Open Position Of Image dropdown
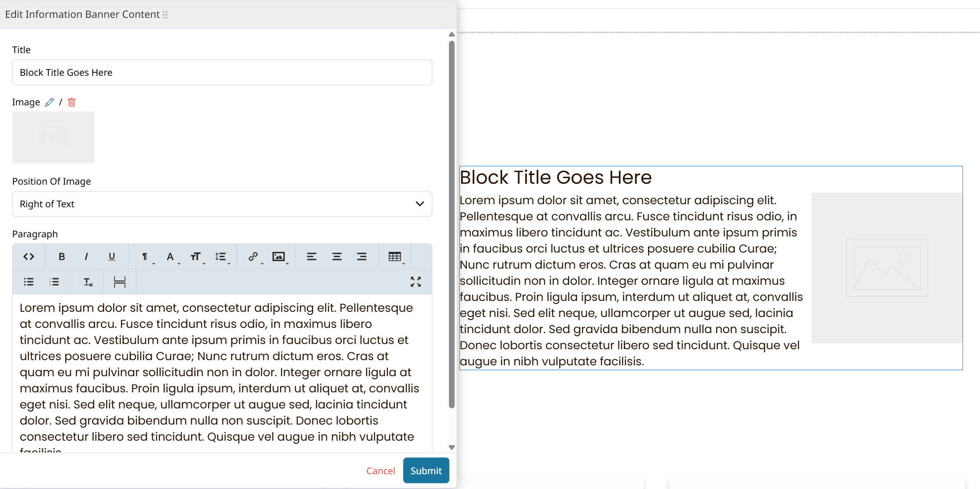The width and height of the screenshot is (980, 489). [x=222, y=204]
